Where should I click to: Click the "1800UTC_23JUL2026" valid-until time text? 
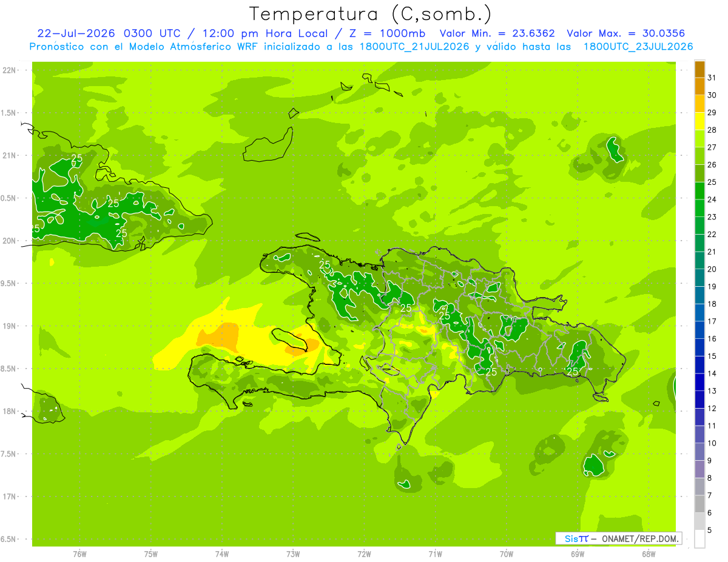(638, 47)
